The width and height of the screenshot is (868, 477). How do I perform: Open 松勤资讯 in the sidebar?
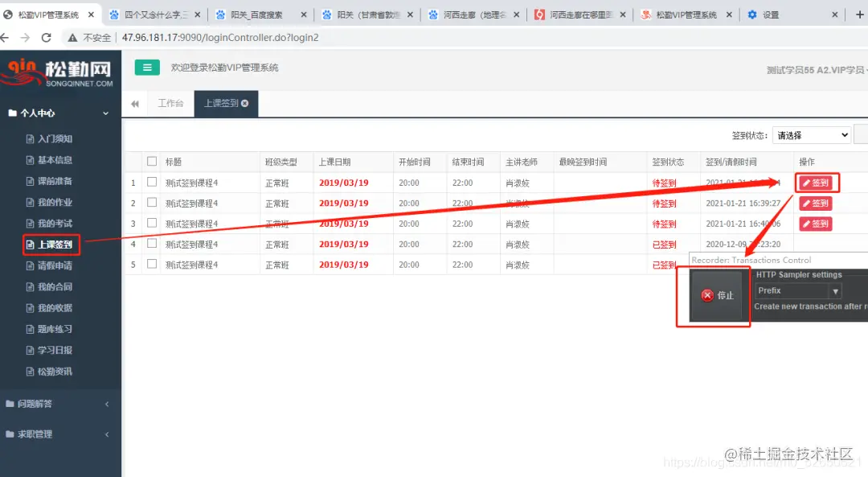pyautogui.click(x=50, y=372)
